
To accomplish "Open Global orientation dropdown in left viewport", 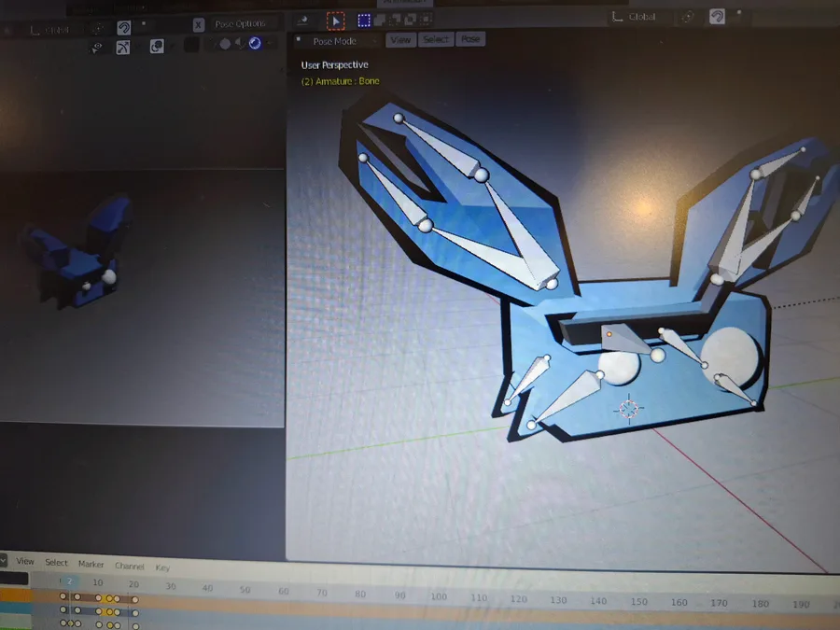I will click(51, 30).
